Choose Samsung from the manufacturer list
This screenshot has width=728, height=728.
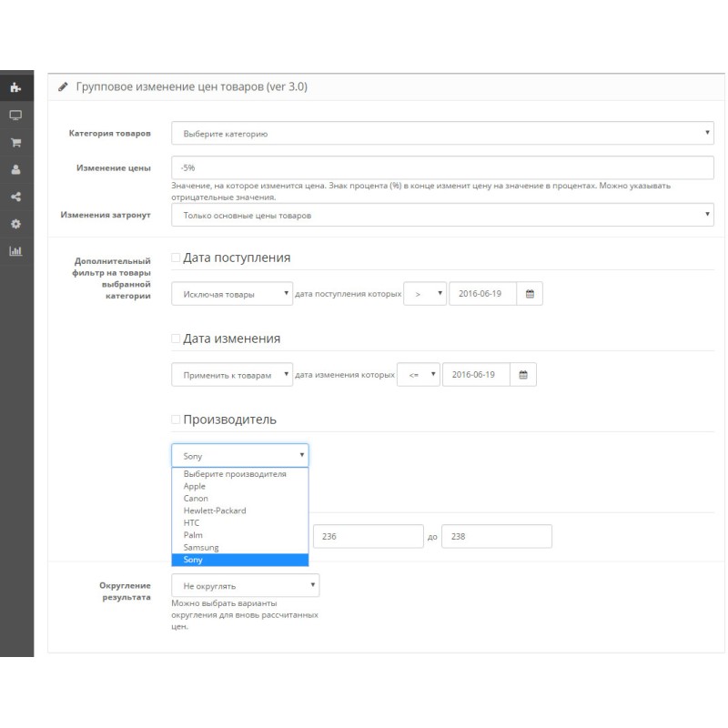click(x=200, y=548)
